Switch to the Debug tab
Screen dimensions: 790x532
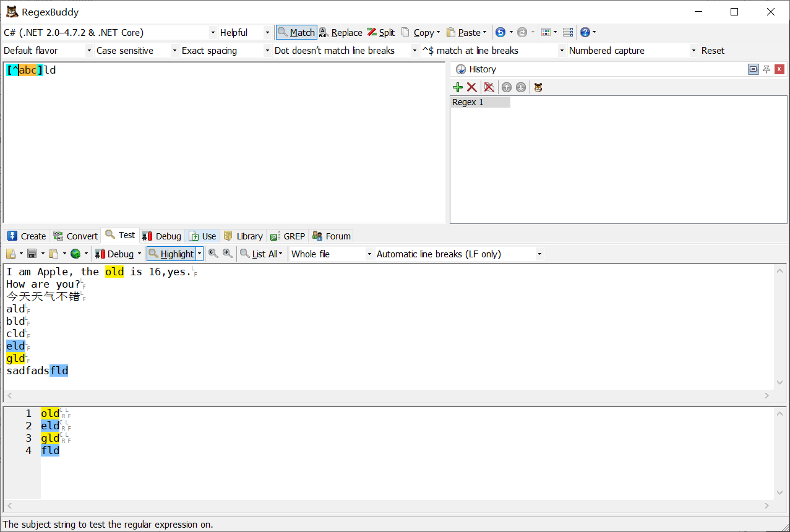[x=162, y=236]
